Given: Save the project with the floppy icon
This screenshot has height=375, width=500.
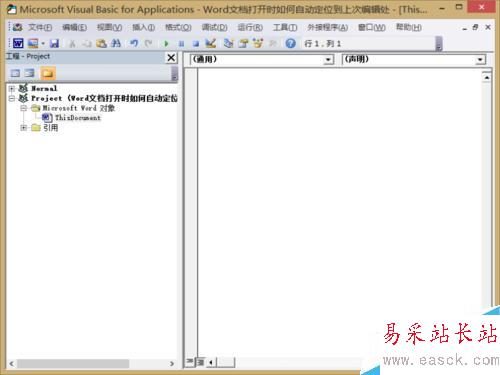Looking at the screenshot, I should 54,43.
